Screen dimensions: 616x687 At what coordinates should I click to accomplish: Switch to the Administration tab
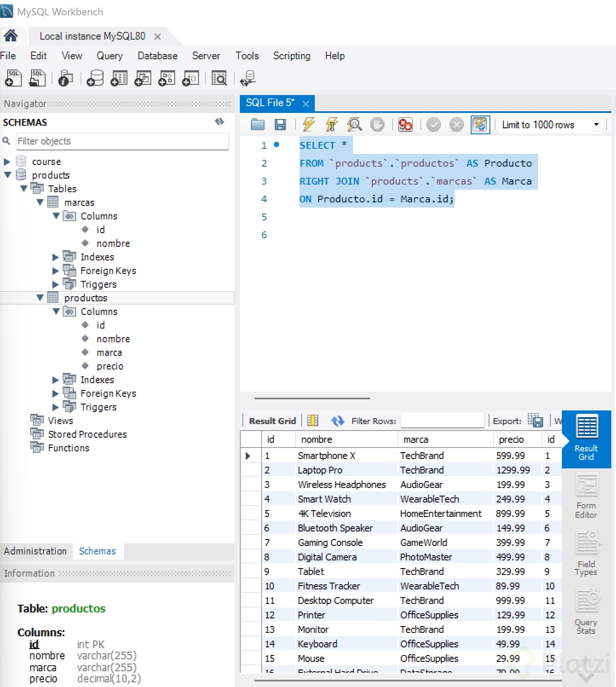point(35,551)
